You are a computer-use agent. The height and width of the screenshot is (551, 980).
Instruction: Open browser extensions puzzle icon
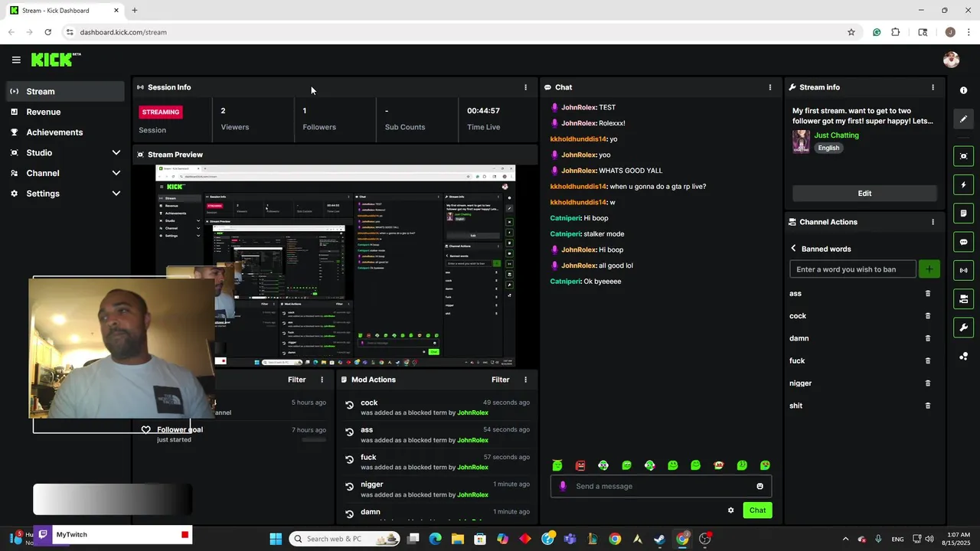point(895,32)
